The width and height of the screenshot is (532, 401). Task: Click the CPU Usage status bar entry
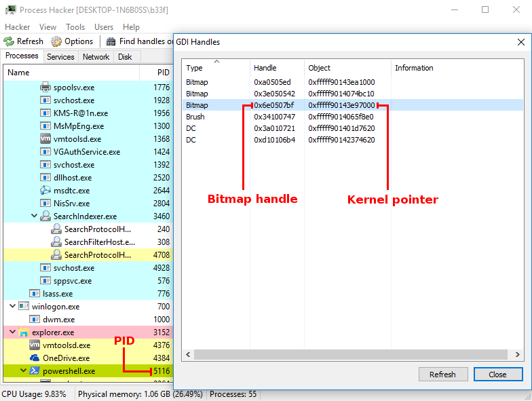click(x=34, y=394)
